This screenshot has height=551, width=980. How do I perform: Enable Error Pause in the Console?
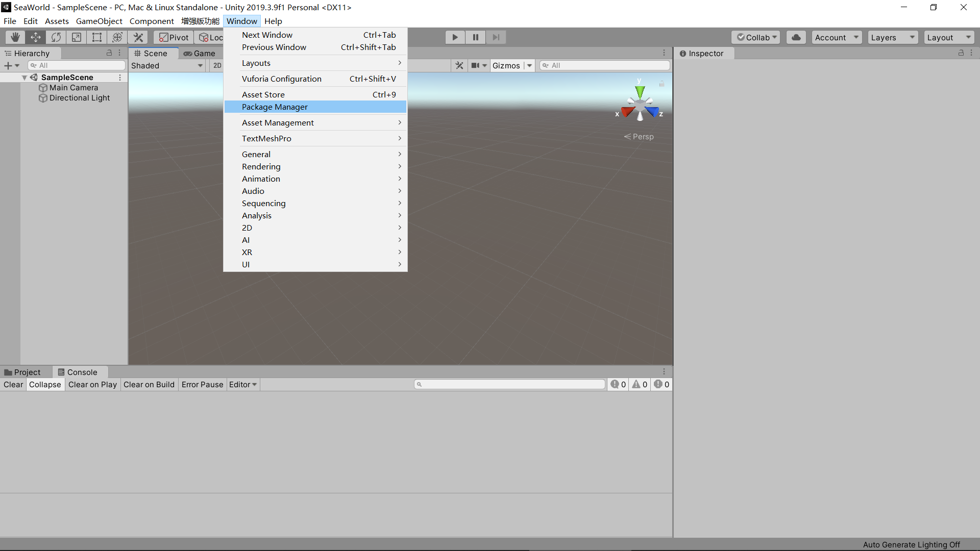202,384
